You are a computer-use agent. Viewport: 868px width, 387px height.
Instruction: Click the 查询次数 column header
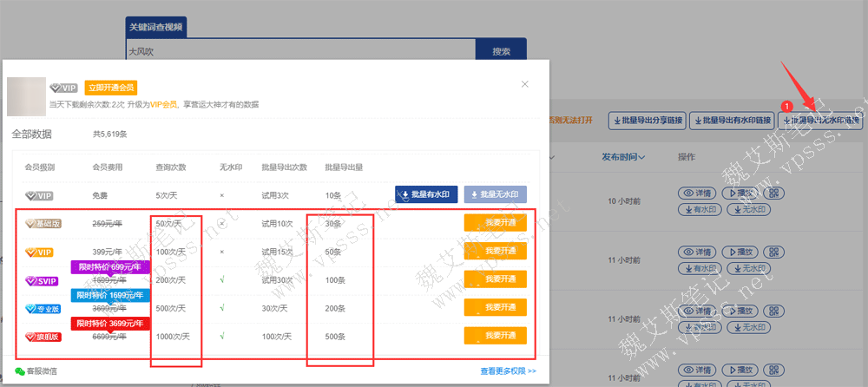tap(170, 167)
